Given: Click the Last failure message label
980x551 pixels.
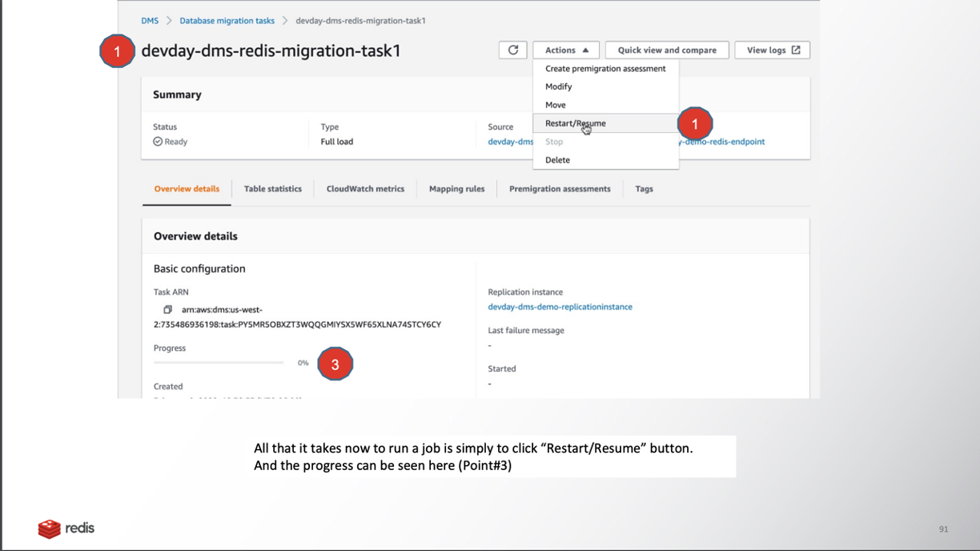Looking at the screenshot, I should (x=526, y=331).
